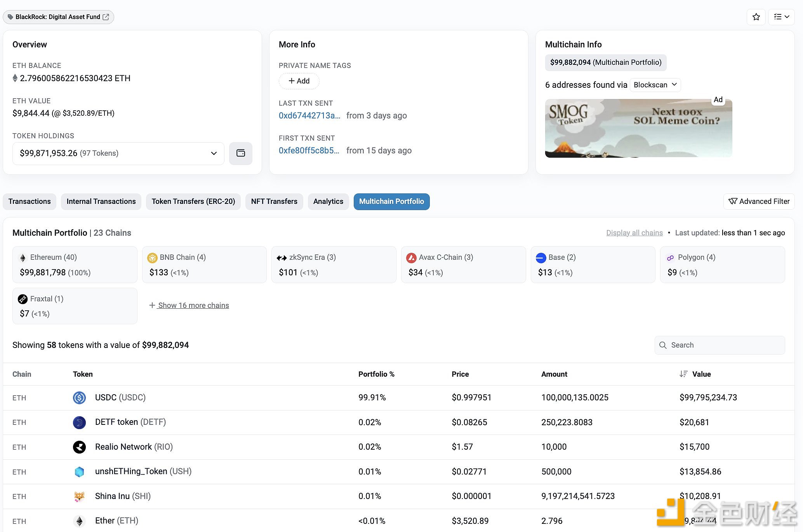803x532 pixels.
Task: Open the Advanced Filter button
Action: (759, 202)
